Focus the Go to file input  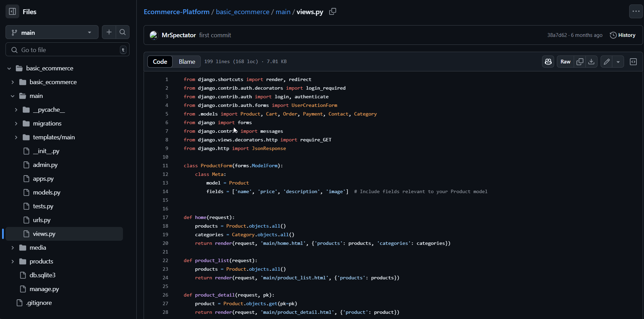coord(67,50)
